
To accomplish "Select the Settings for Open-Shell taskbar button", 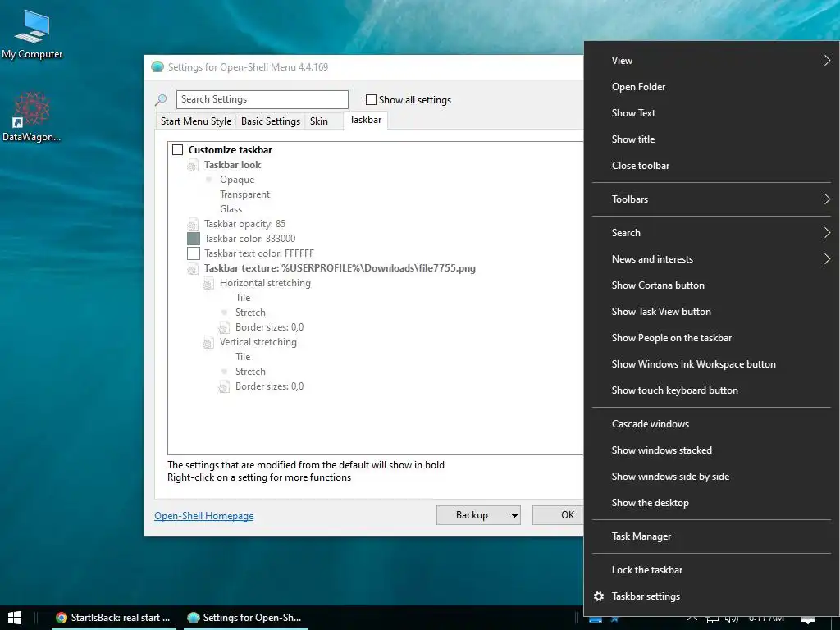I will [x=244, y=618].
